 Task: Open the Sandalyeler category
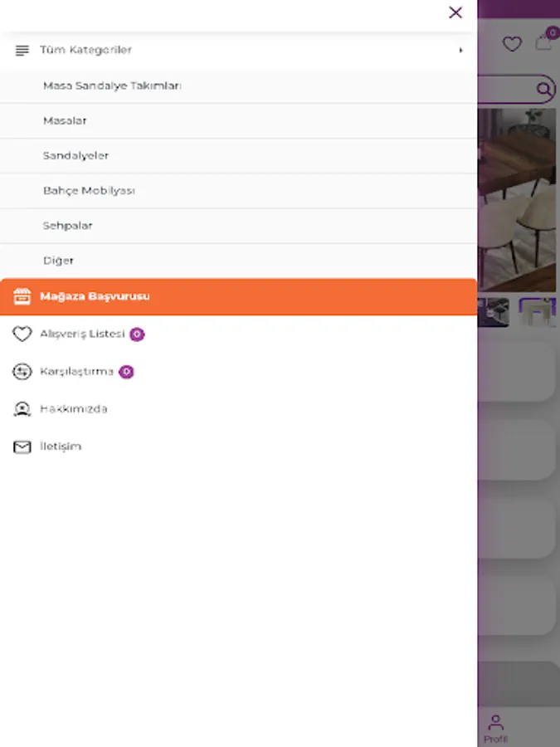coord(238,156)
